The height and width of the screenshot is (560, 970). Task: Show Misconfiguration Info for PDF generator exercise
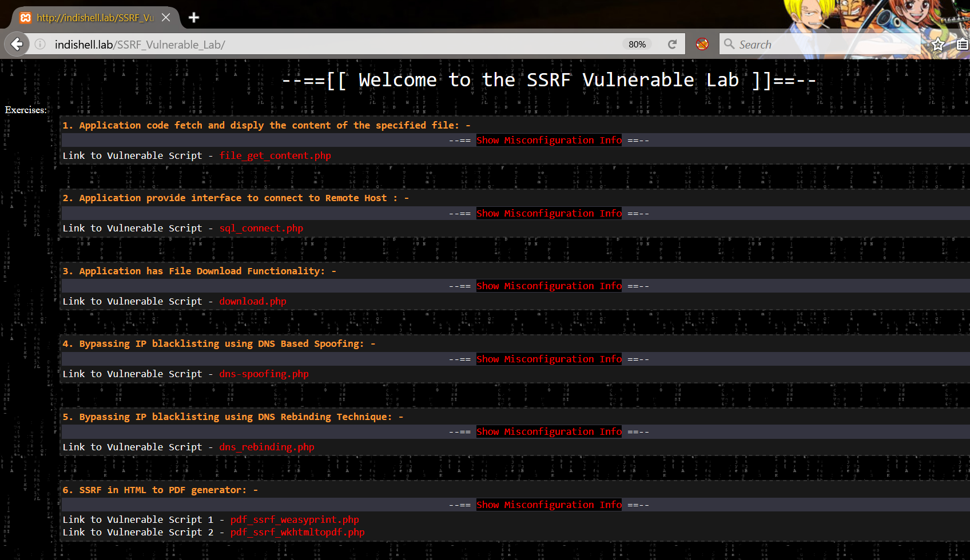548,505
